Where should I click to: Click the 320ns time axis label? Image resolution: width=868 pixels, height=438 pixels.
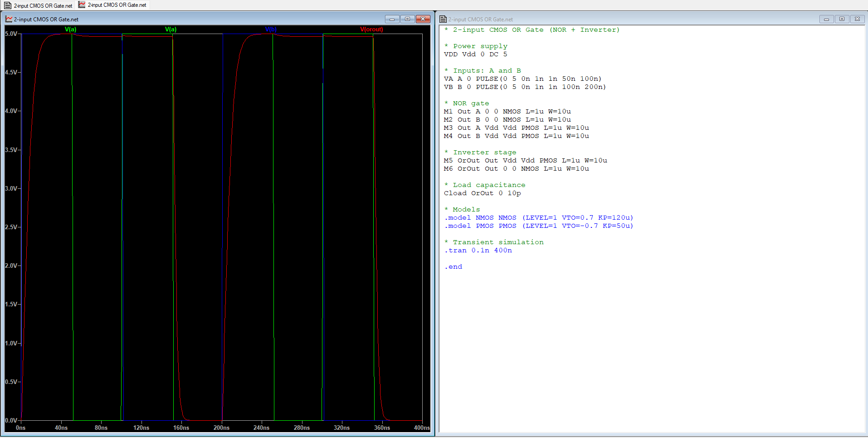341,428
